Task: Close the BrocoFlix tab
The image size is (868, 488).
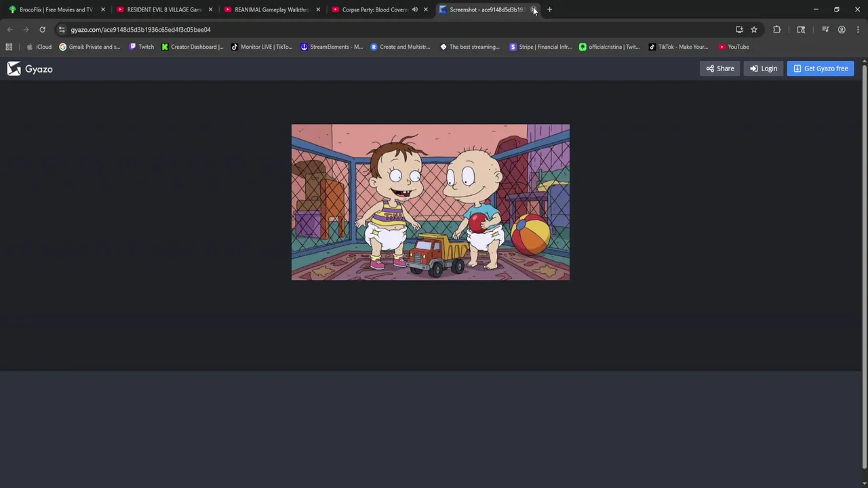Action: click(103, 9)
